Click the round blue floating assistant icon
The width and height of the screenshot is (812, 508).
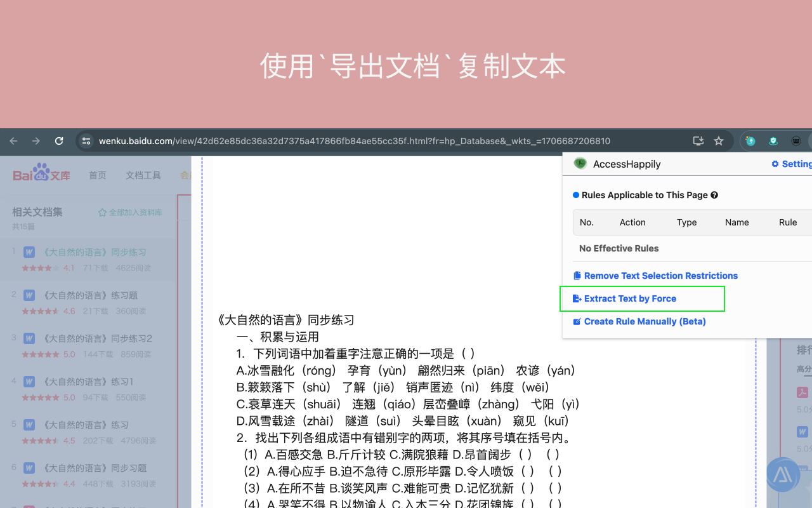tap(783, 474)
